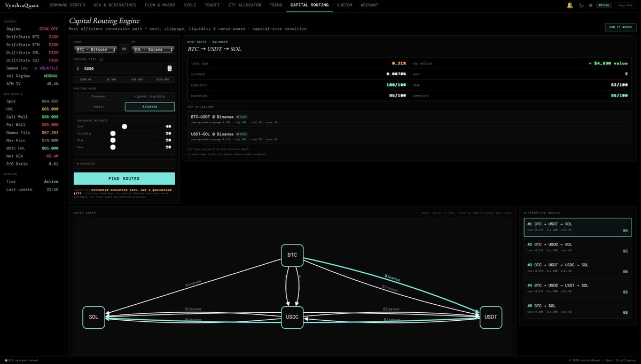Image resolution: width=641 pixels, height=364 pixels.
Task: Toggle dark mode with the moon icon
Action: tap(581, 5)
